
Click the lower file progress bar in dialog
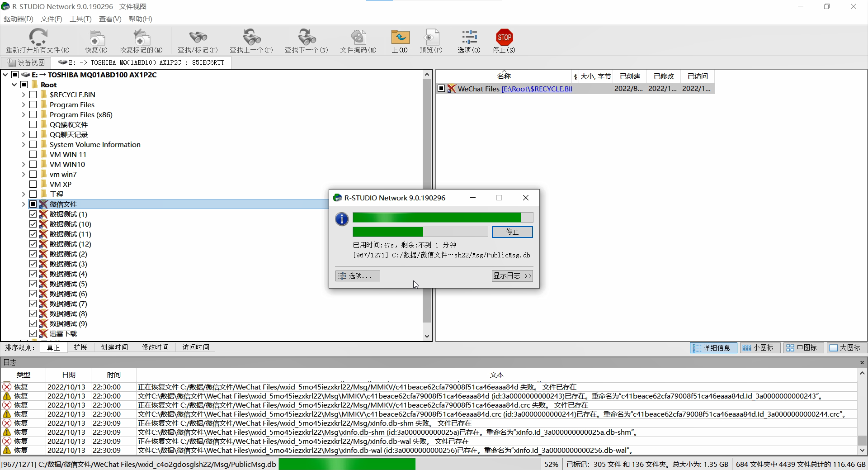(420, 232)
